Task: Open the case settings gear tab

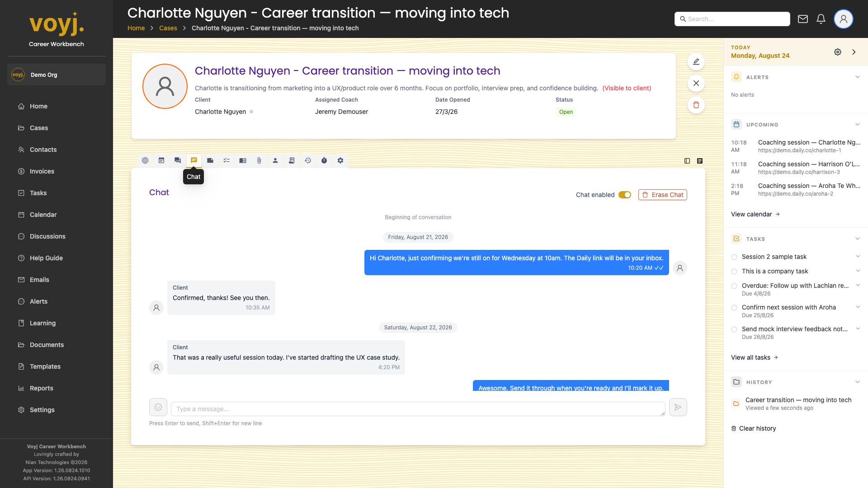Action: [340, 160]
